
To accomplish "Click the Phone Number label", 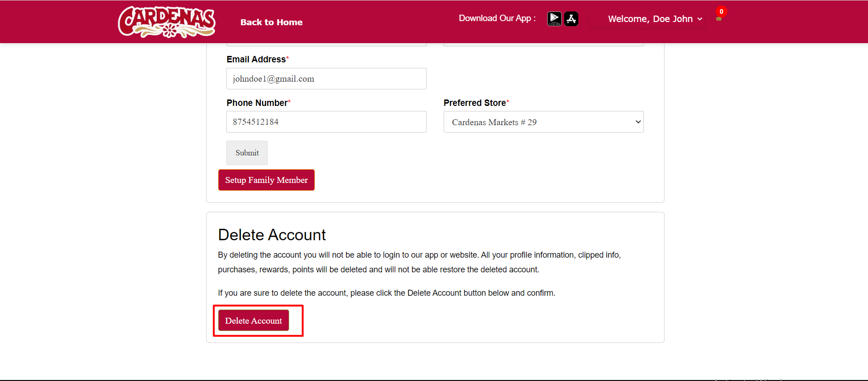I will coord(258,103).
